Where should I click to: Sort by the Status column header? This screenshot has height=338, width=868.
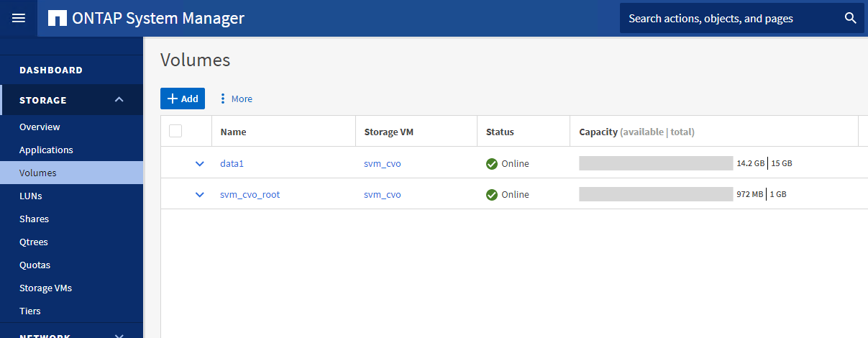tap(500, 132)
